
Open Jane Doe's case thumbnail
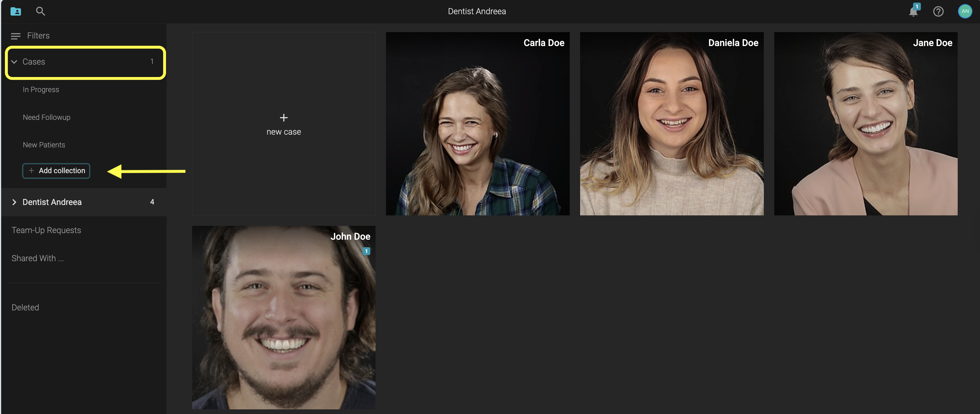tap(866, 124)
